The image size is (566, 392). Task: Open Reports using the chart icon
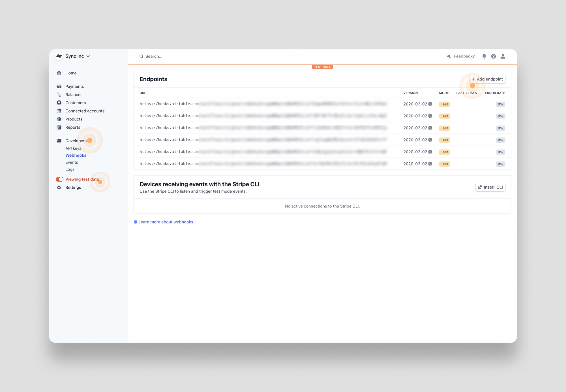coord(59,127)
